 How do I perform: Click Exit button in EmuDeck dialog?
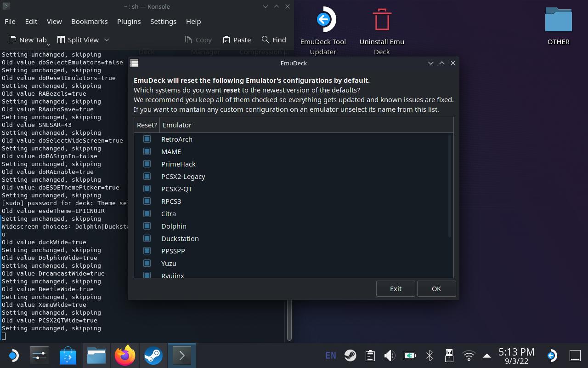pyautogui.click(x=396, y=289)
